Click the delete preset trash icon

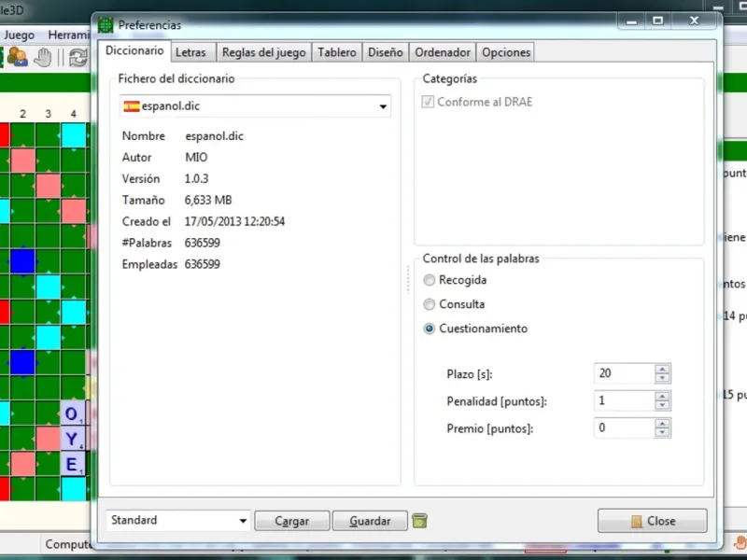point(419,521)
